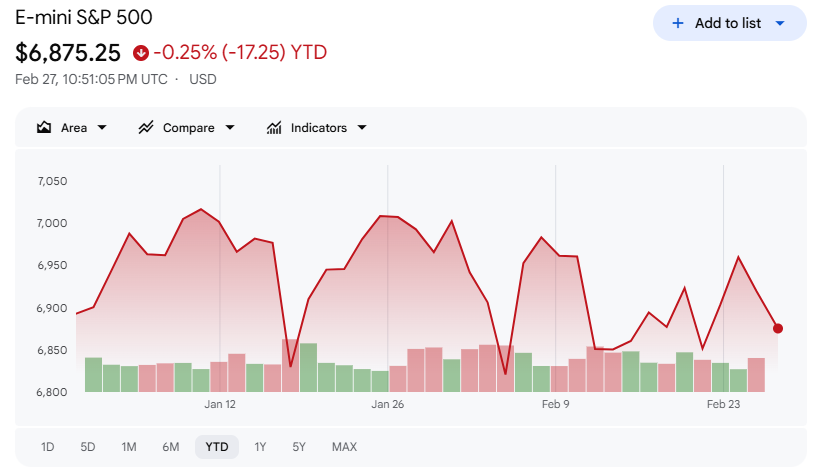This screenshot has width=819, height=473.
Task: Switch to the 5Y time range
Action: pyautogui.click(x=299, y=447)
